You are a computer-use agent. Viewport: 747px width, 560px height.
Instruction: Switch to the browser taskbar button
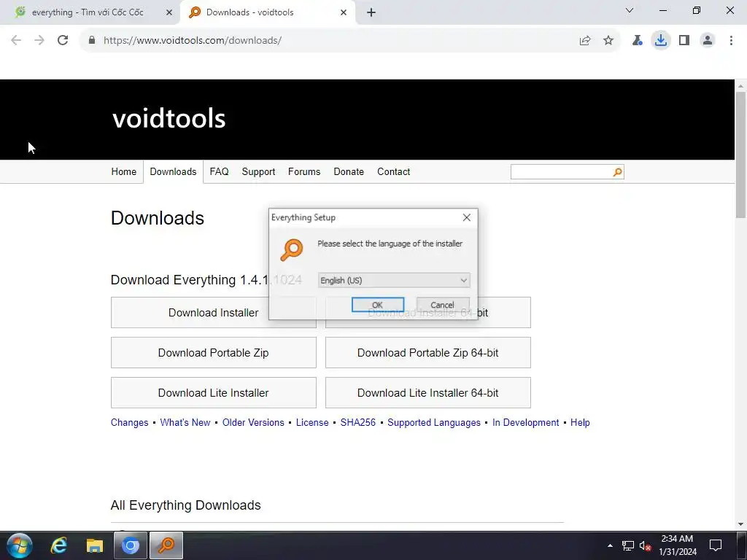(130, 545)
